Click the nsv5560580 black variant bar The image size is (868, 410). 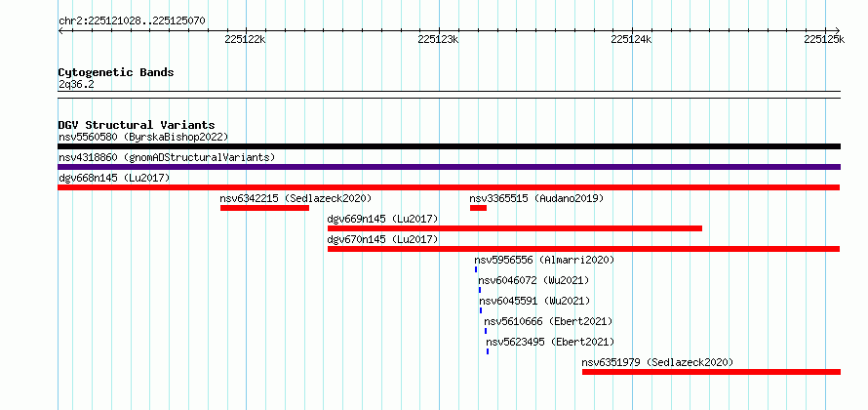(449, 146)
